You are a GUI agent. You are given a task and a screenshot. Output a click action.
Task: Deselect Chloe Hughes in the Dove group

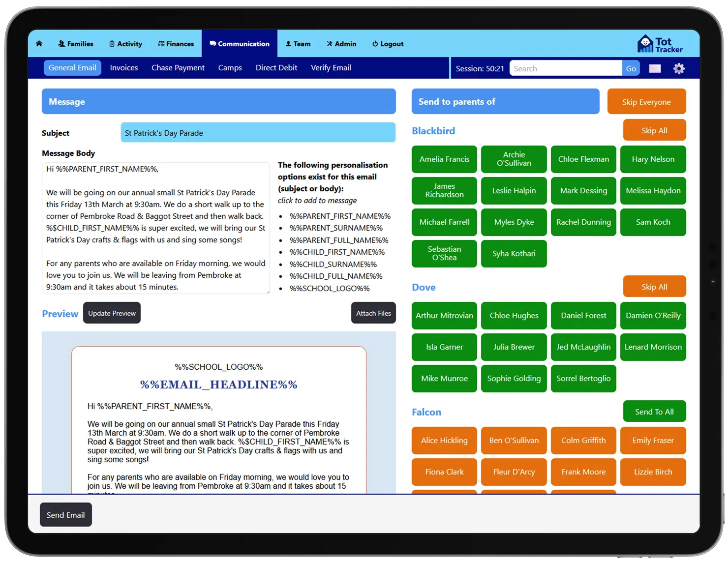pos(514,315)
